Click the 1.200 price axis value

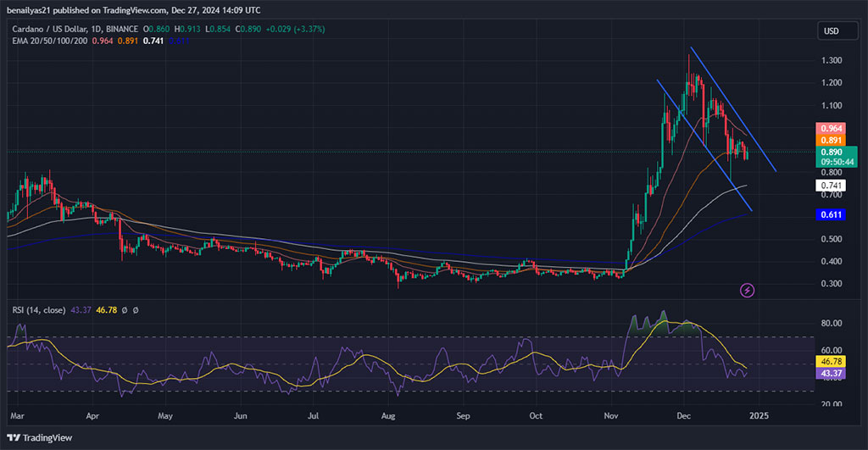pos(832,82)
